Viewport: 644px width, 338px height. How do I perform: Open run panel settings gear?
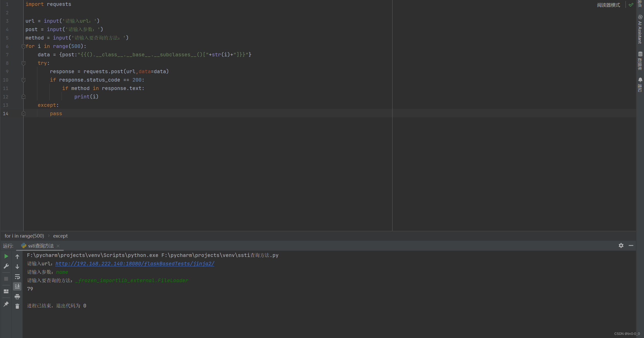tap(621, 245)
